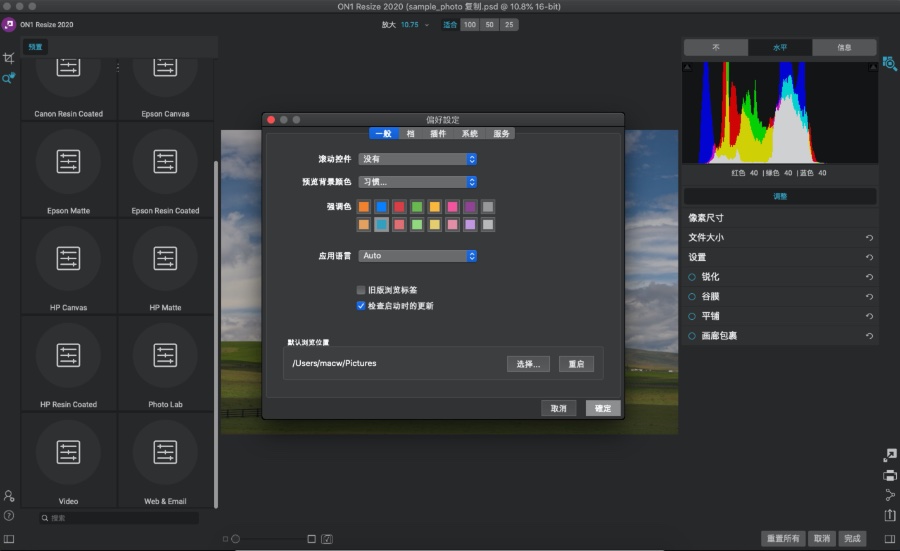Switch to the 插件 preferences tab

point(439,133)
